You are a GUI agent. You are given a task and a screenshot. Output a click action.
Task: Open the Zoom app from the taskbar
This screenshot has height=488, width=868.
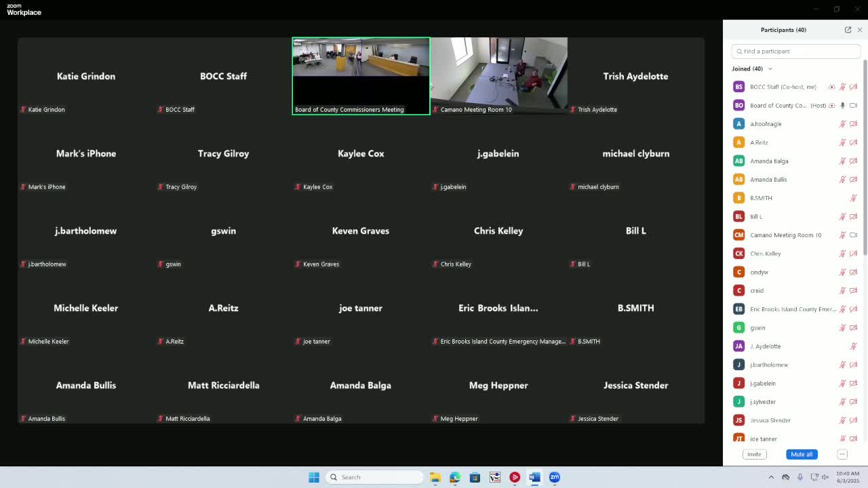coord(555,477)
